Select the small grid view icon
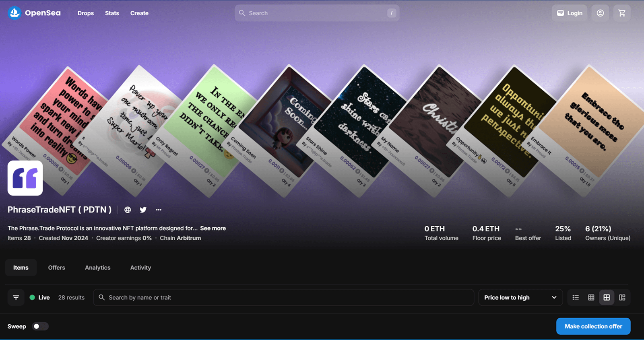Viewport: 644px width, 340px height. [x=591, y=297]
